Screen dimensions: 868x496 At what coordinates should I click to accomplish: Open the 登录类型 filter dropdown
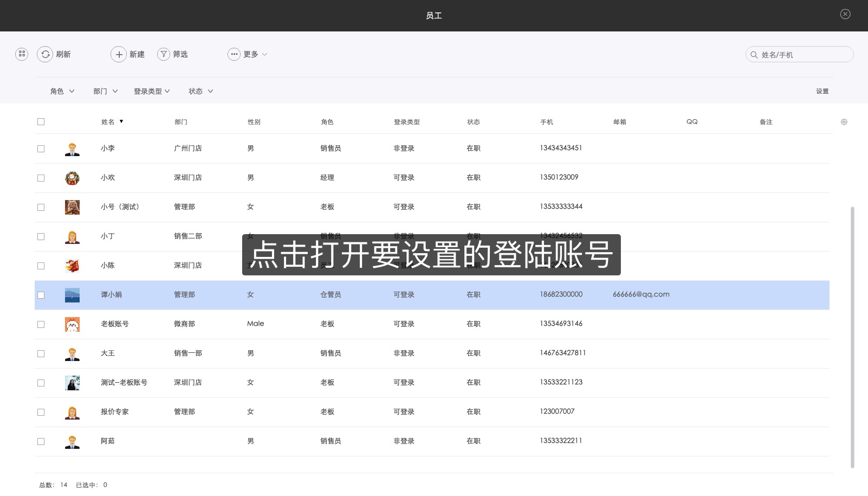click(x=152, y=91)
